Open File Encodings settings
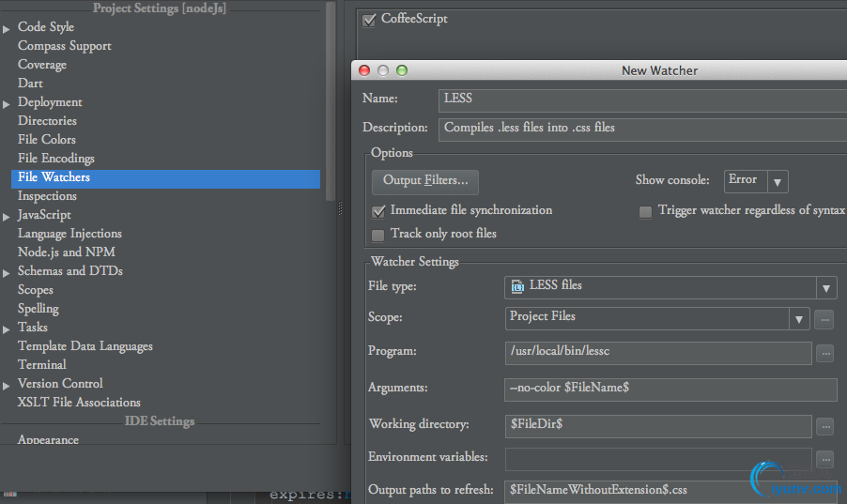This screenshot has height=504, width=847. tap(55, 159)
